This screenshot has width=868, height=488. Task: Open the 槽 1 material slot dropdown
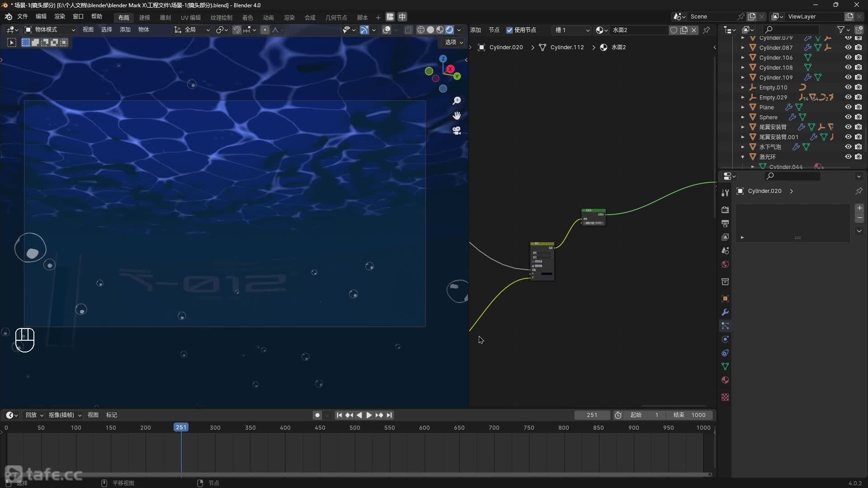coord(572,30)
